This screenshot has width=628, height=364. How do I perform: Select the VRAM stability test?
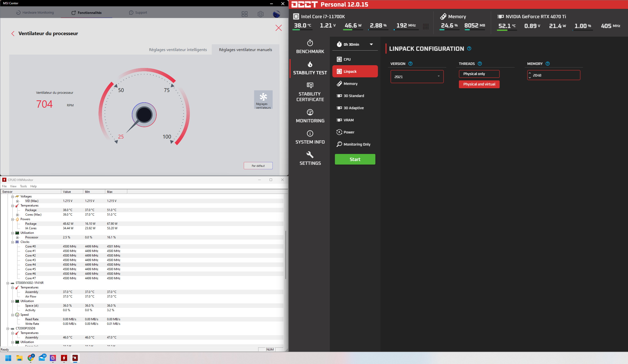(x=348, y=120)
